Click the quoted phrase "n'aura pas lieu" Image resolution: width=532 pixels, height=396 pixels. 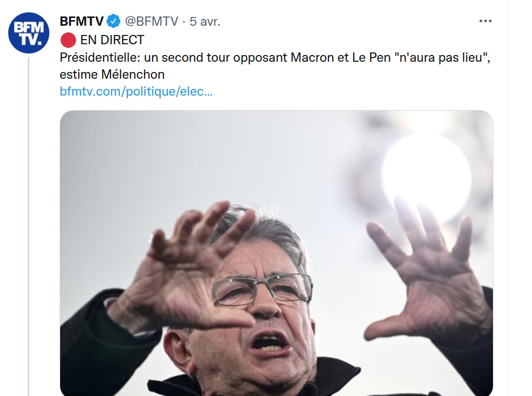(x=443, y=58)
